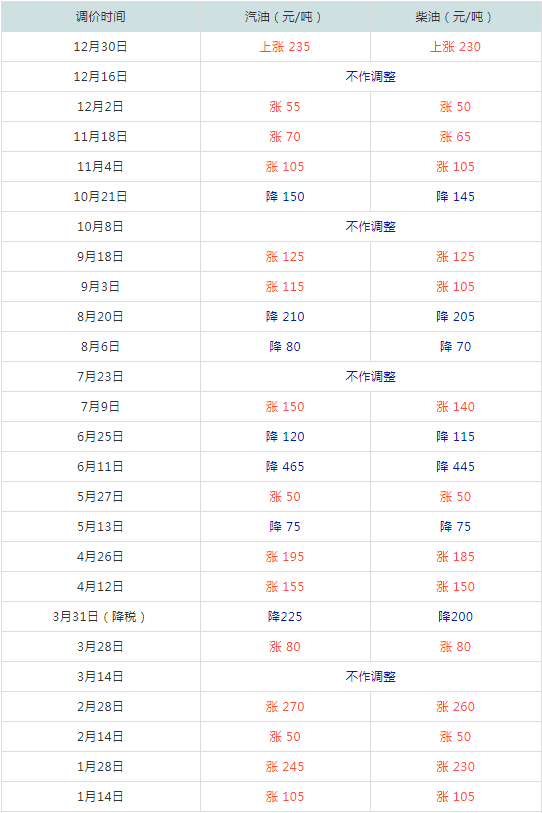The width and height of the screenshot is (542, 813).
Task: Click gasoline '涨 150' in 7月9日 row
Action: (285, 407)
